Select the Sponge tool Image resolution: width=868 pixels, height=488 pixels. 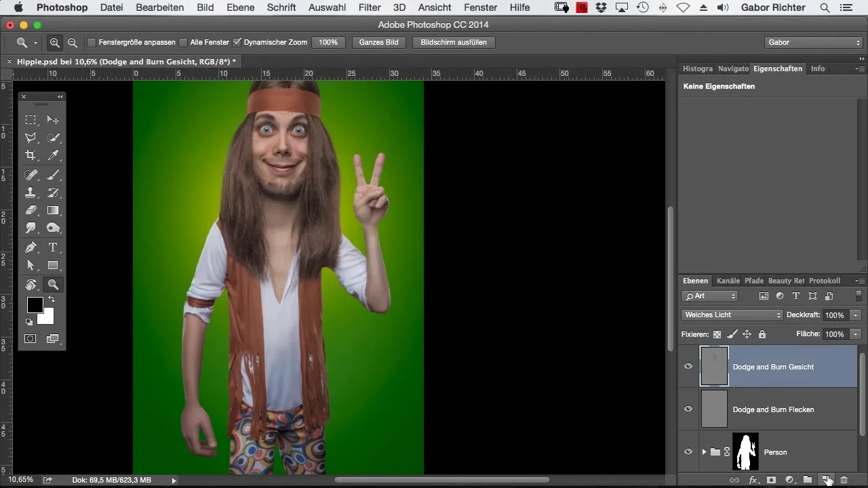53,228
